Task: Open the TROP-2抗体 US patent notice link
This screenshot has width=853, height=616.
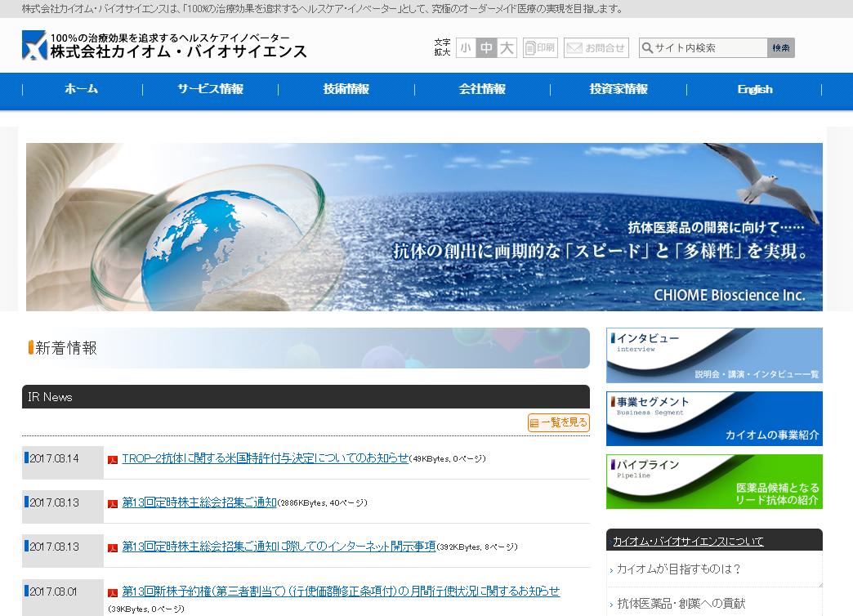Action: click(266, 458)
